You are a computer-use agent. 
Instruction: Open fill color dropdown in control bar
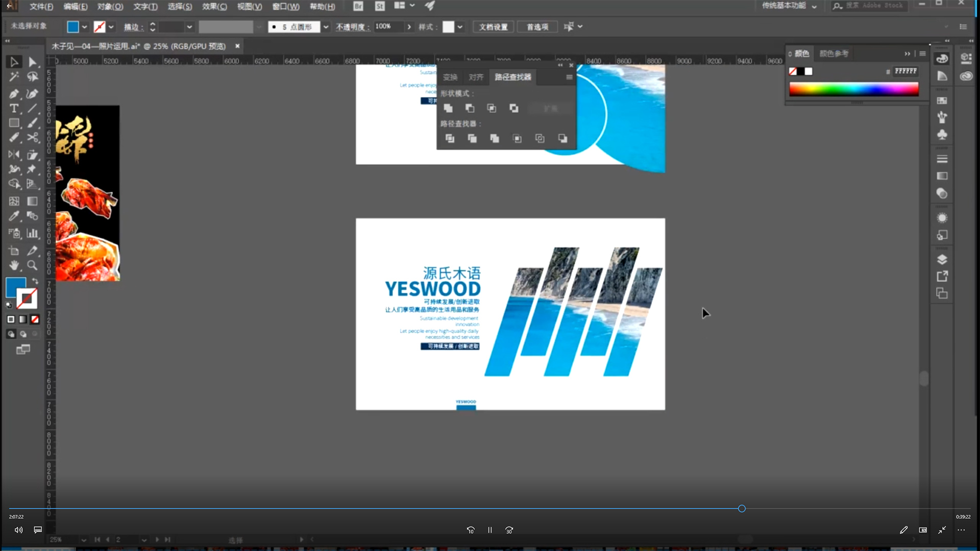(85, 27)
